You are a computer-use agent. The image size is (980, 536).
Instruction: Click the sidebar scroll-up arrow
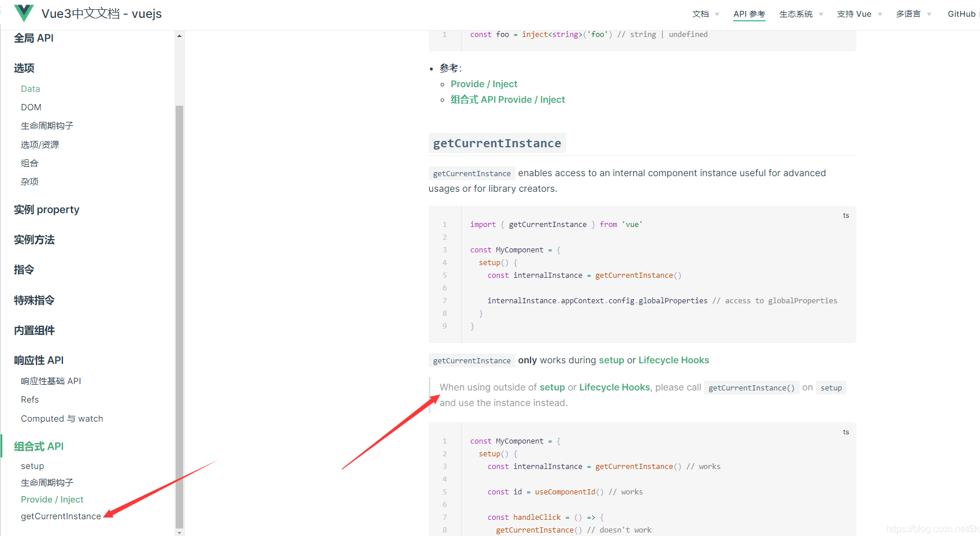(x=179, y=36)
